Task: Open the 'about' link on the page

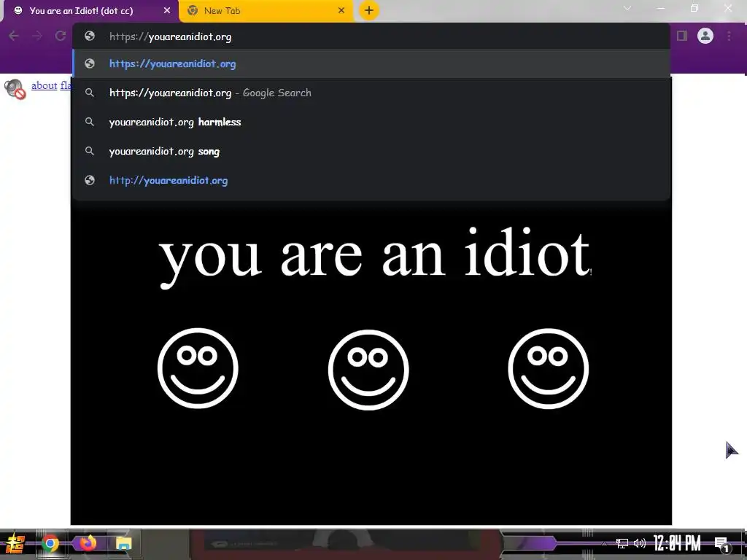Action: pos(44,86)
